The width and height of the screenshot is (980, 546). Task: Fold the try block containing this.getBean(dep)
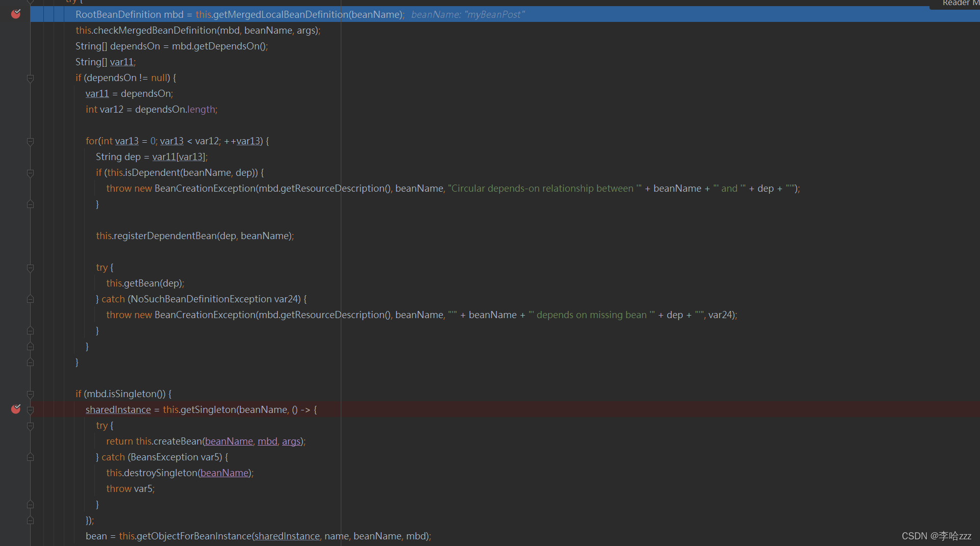tap(30, 268)
